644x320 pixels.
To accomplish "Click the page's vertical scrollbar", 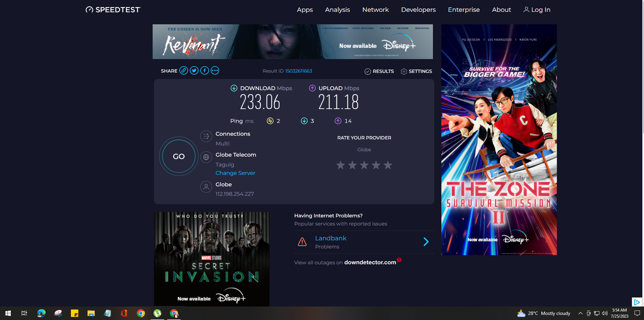I will (x=643, y=68).
